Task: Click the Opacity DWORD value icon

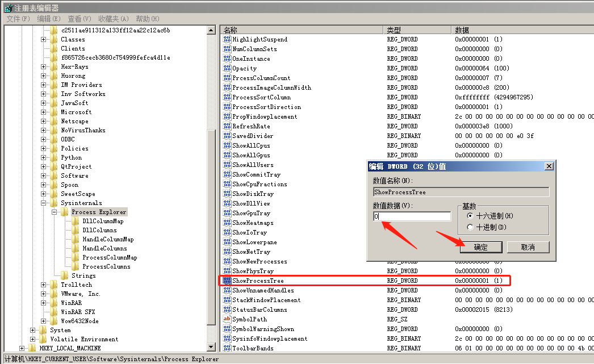Action: tap(227, 68)
